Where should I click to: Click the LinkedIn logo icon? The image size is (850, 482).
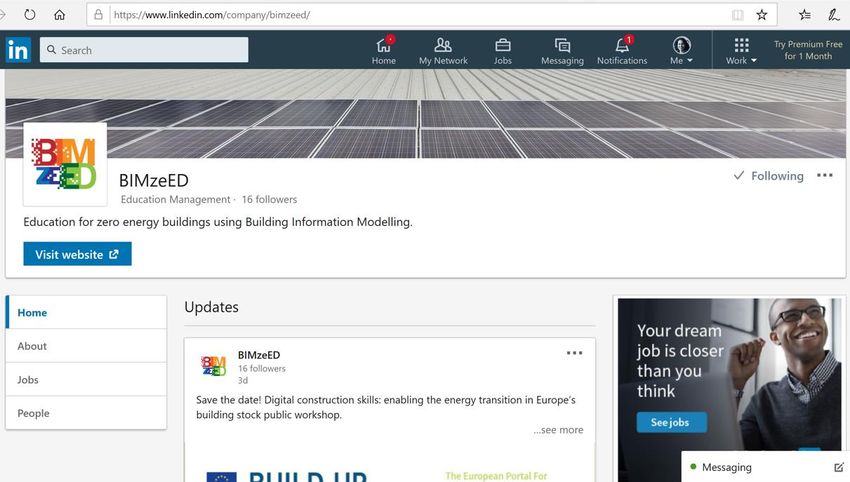pos(18,50)
